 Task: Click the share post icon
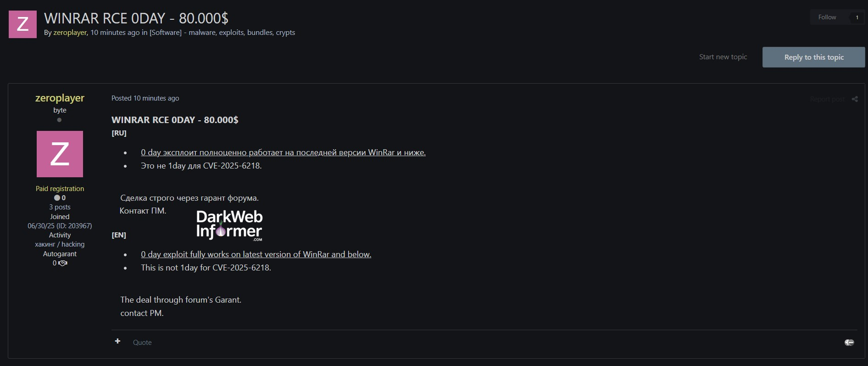(x=855, y=99)
